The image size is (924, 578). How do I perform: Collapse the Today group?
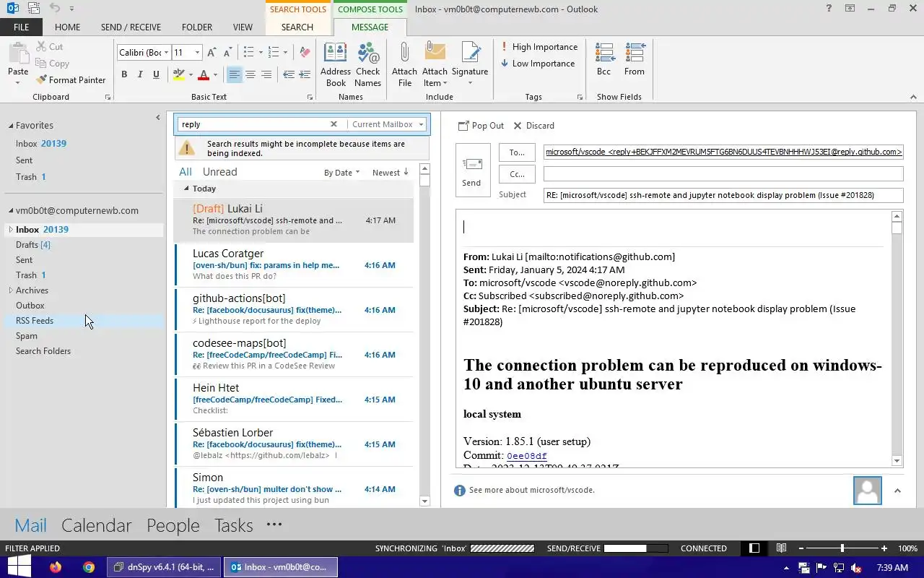point(186,189)
